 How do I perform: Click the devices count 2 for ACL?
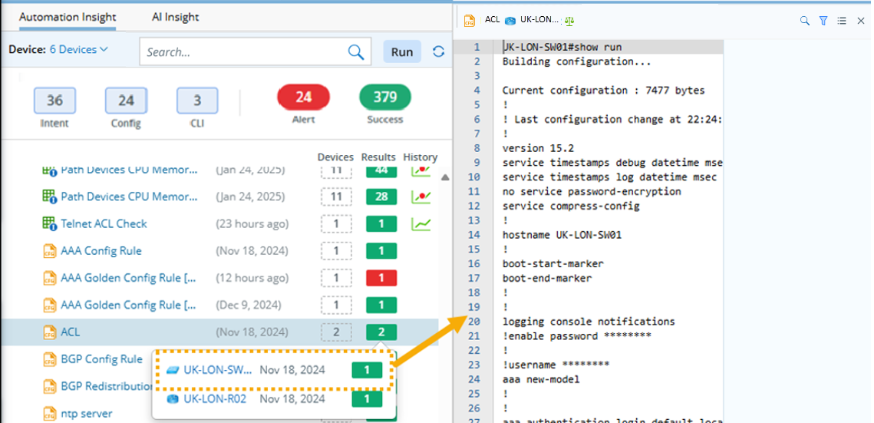(336, 332)
